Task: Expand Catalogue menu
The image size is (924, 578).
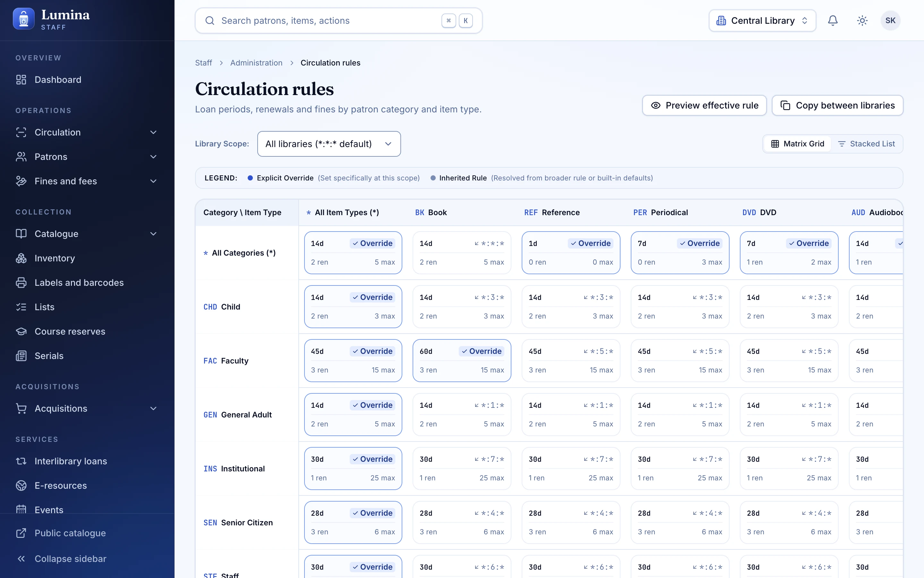Action: tap(87, 233)
